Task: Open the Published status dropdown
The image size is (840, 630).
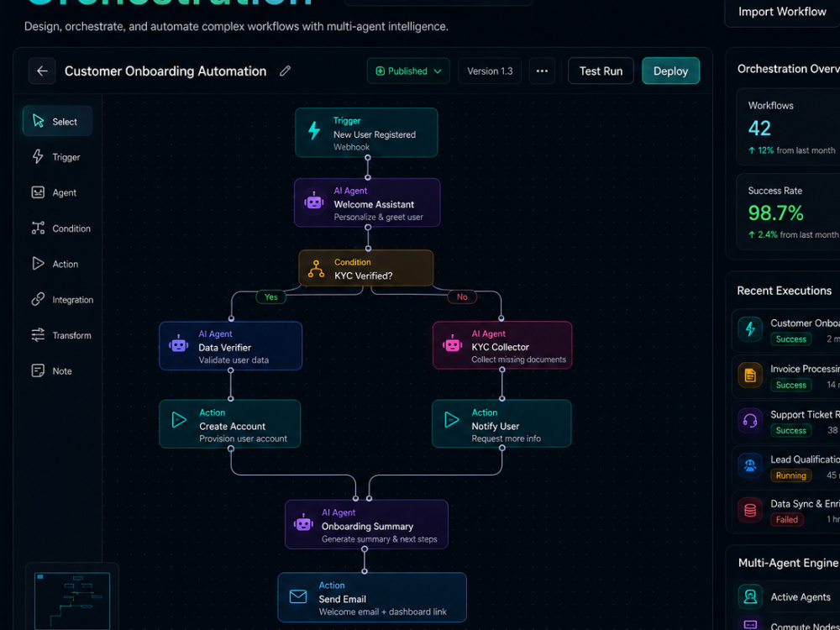Action: (x=408, y=71)
